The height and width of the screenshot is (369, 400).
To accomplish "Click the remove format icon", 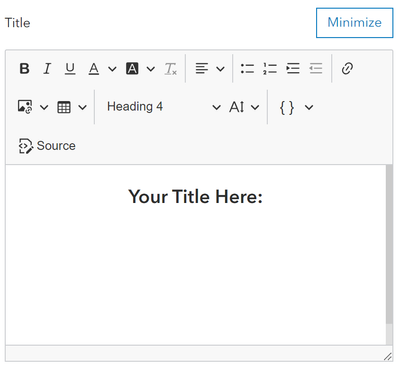I will (171, 69).
